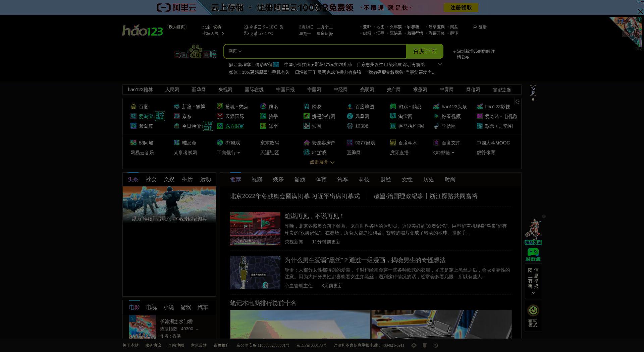
Task: Switch to the 视频 feed tab
Action: 257,180
